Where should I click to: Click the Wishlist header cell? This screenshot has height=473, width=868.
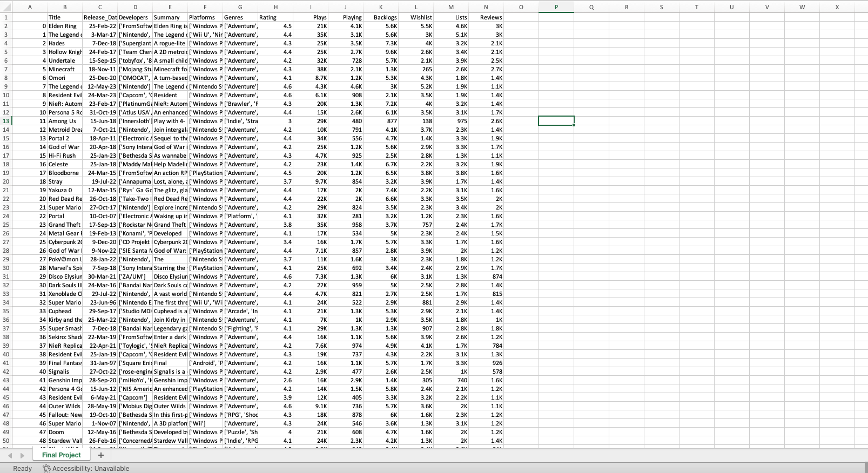(x=416, y=17)
